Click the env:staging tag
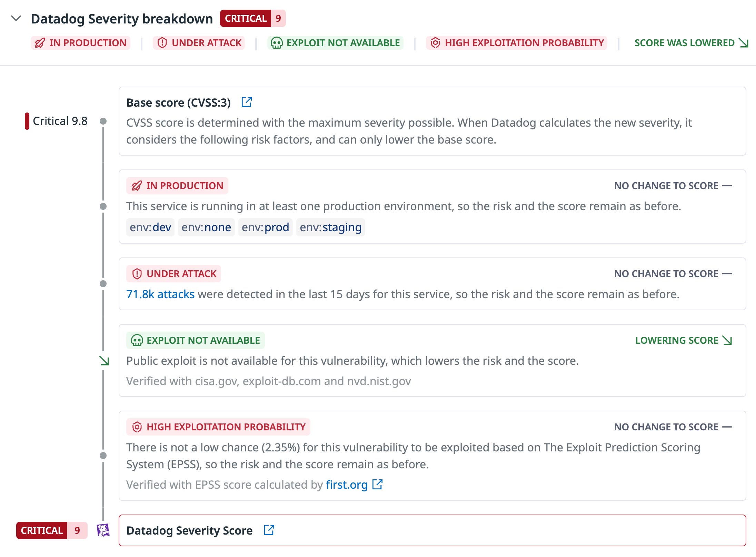 [x=330, y=227]
